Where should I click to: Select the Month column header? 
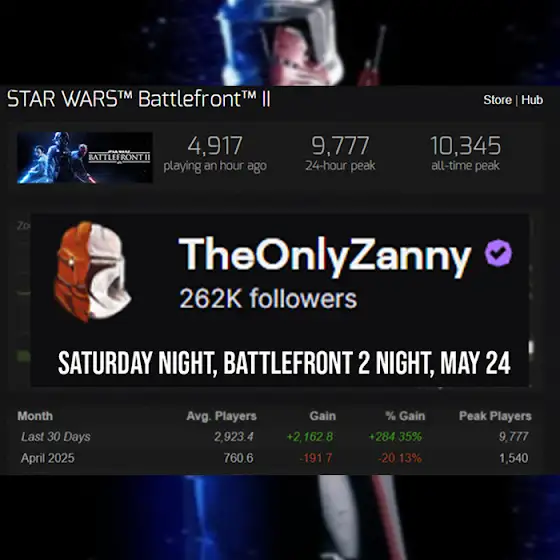point(35,416)
